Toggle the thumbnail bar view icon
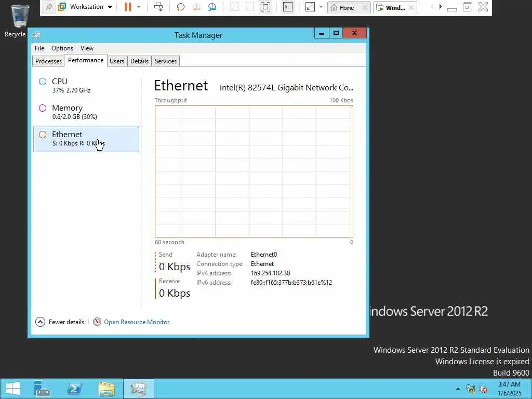The height and width of the screenshot is (399, 532). [x=250, y=7]
